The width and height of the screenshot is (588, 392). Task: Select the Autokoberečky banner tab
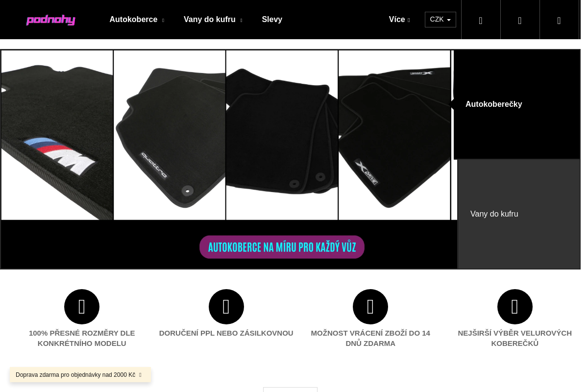[516, 104]
